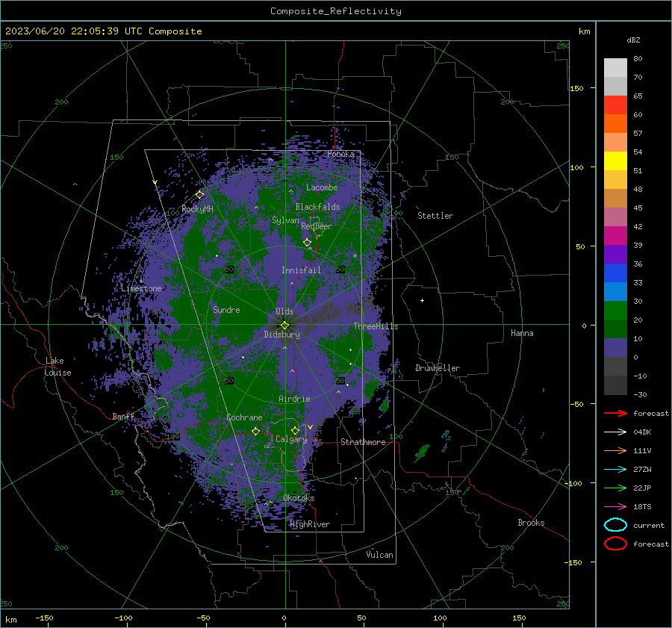
Task: Click the Brooks city label
Action: (x=531, y=523)
